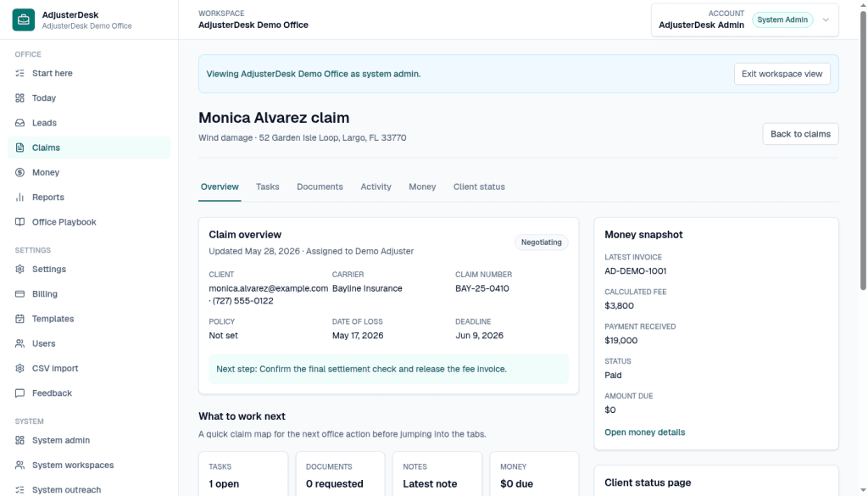Image resolution: width=868 pixels, height=496 pixels.
Task: Click the Claims document icon
Action: pyautogui.click(x=20, y=148)
